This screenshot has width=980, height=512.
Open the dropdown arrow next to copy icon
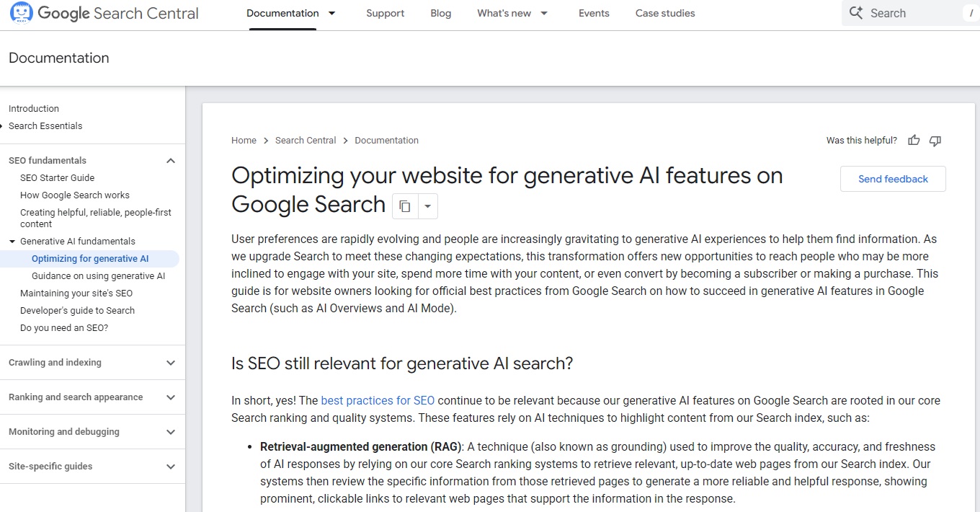pos(427,206)
